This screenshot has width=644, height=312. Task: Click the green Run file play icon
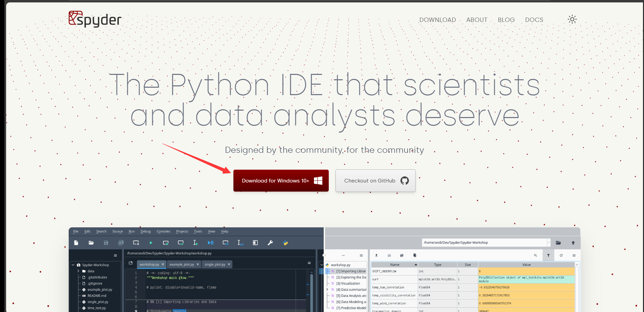151,243
